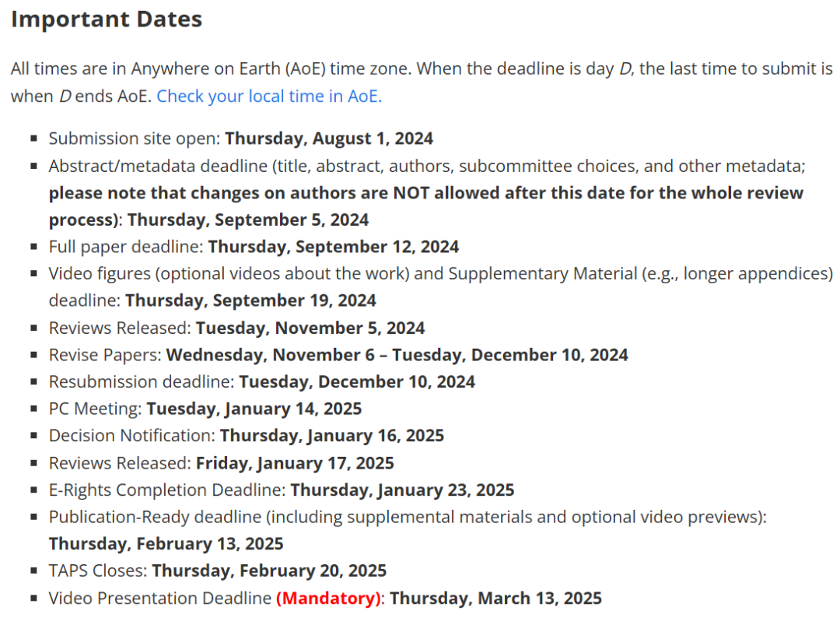Click the 'Resubmission deadline' December 10 entry
840x618 pixels.
coord(261,381)
